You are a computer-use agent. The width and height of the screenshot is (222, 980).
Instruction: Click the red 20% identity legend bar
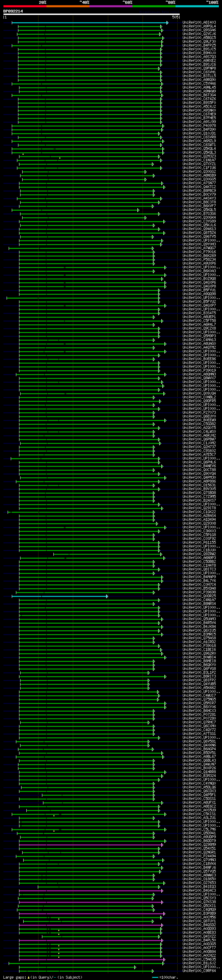point(25,6)
